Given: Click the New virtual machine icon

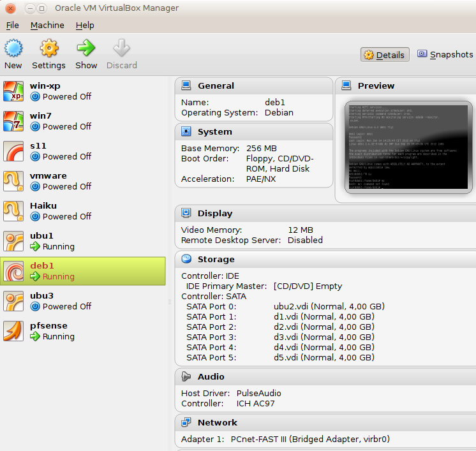Looking at the screenshot, I should coord(13,48).
